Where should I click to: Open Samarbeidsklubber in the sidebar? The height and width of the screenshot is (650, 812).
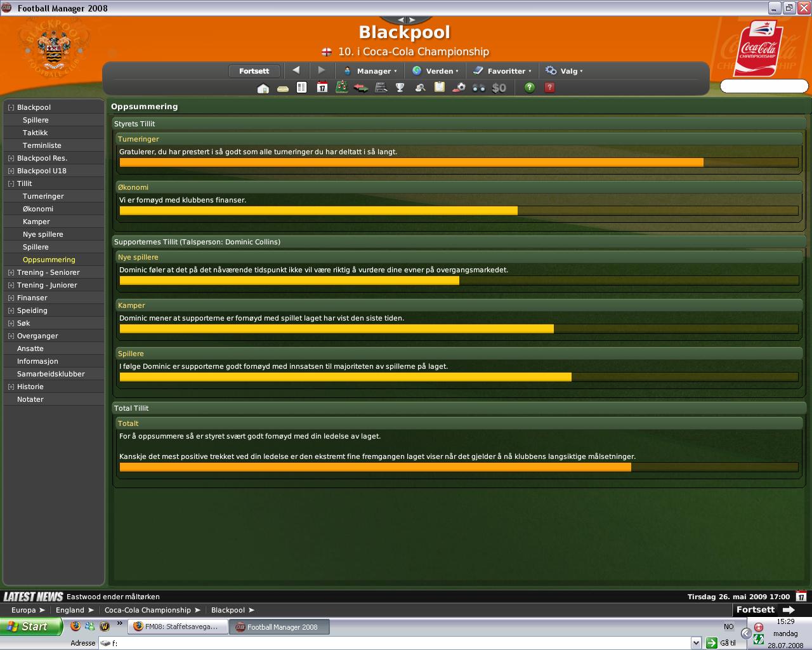(x=51, y=374)
